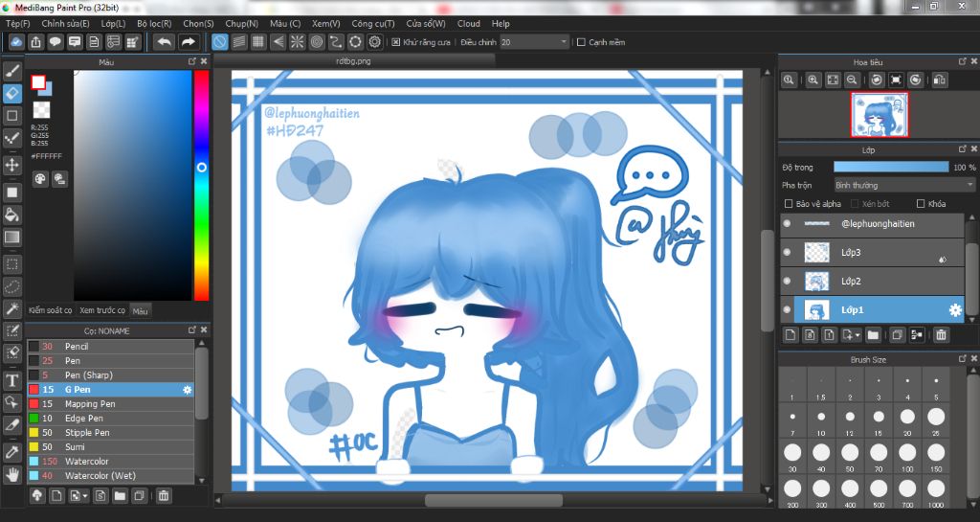Open the Điều chỉnh value dropdown

click(534, 42)
